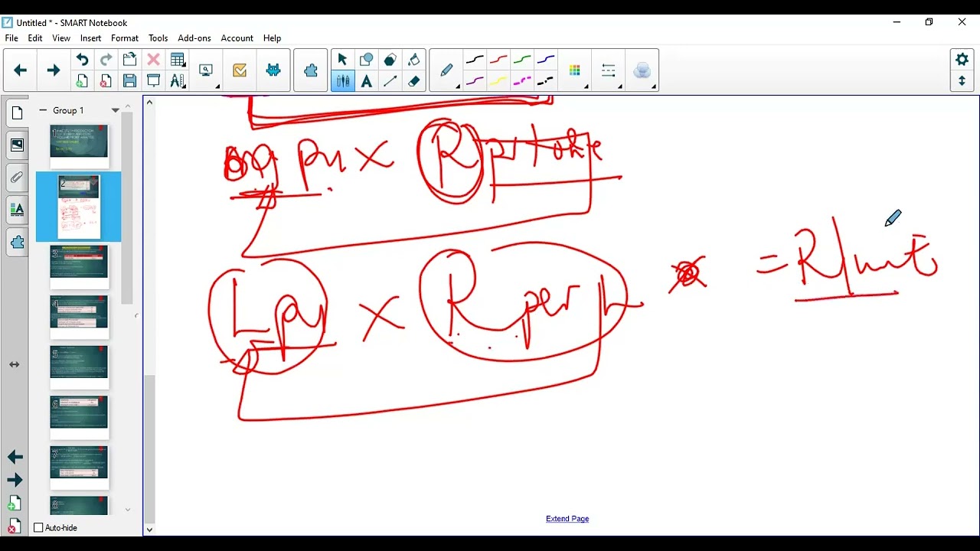Select the blue pen style
Viewport: 980px width, 551px height.
point(546,60)
